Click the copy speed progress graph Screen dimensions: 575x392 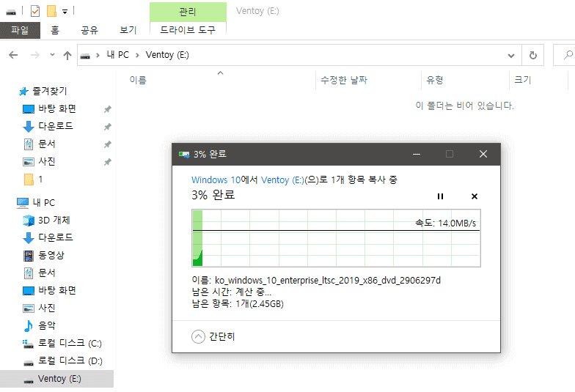(336, 238)
